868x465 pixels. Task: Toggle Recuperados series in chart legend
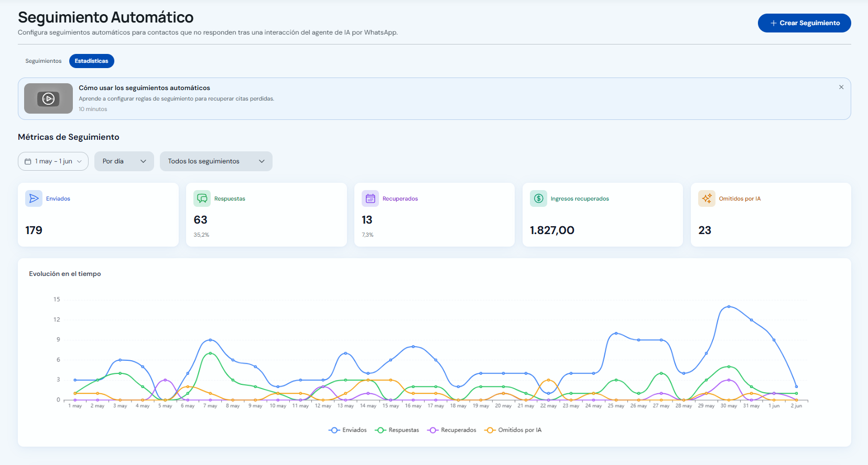coord(451,430)
